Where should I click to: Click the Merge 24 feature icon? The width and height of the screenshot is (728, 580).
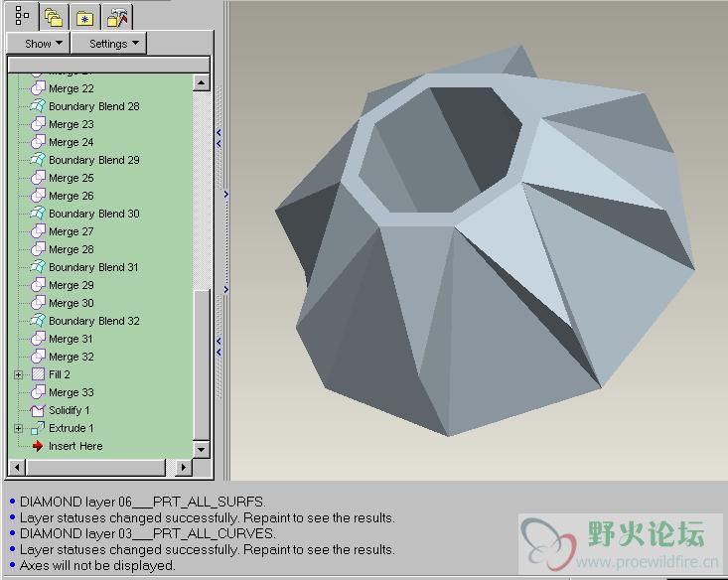click(x=38, y=142)
